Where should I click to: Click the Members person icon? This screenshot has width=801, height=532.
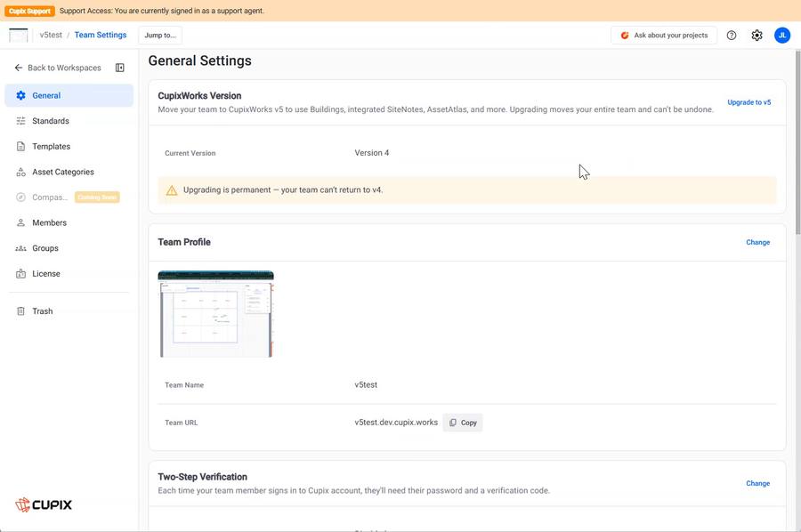tap(21, 222)
